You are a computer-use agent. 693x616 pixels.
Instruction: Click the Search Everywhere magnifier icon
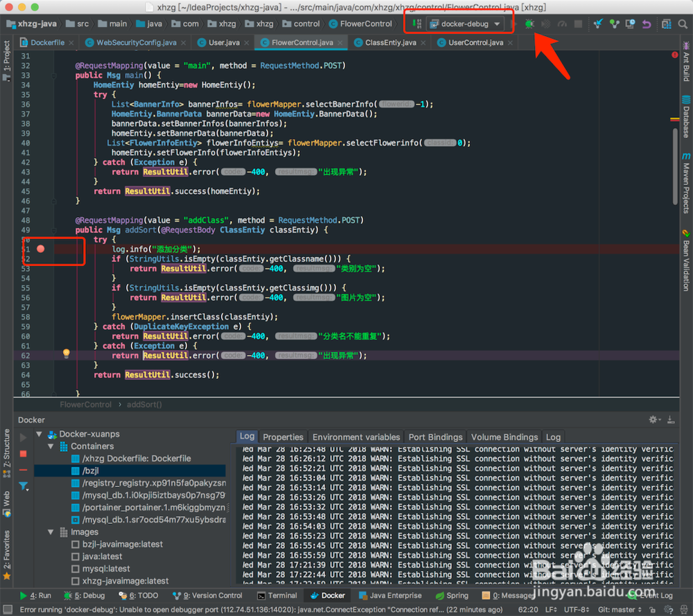(683, 24)
